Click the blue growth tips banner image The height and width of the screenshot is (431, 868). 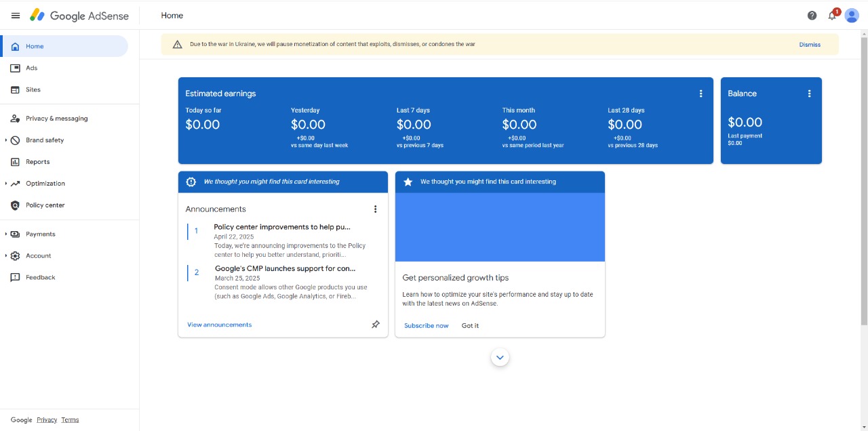(500, 227)
